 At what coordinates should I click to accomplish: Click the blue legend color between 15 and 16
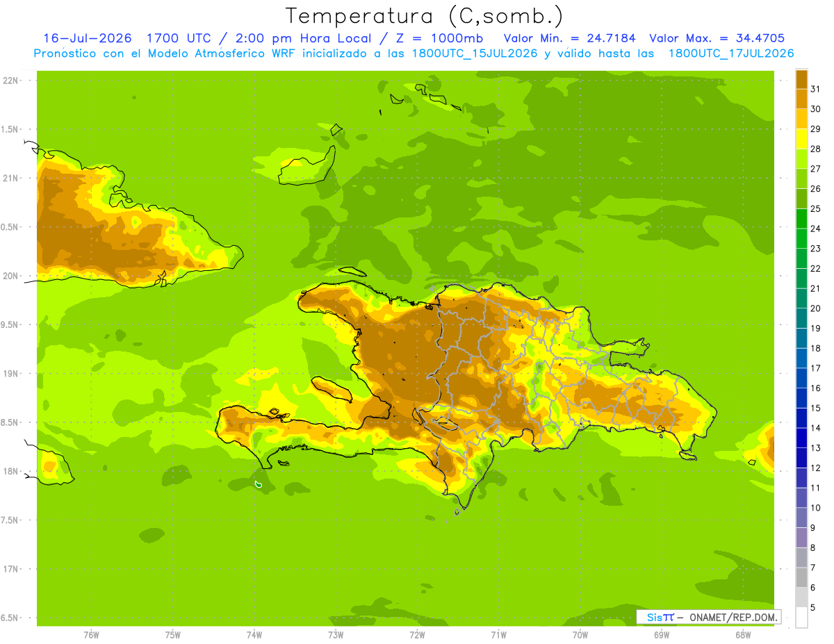tap(801, 398)
